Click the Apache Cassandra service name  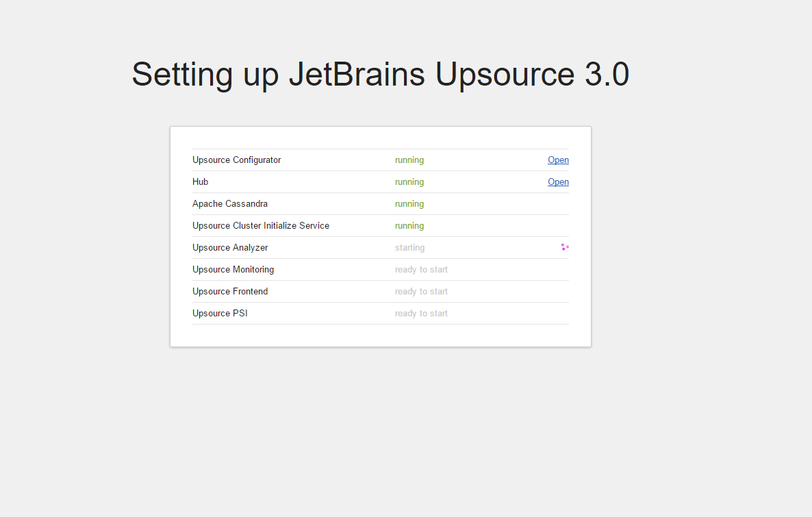(x=230, y=203)
